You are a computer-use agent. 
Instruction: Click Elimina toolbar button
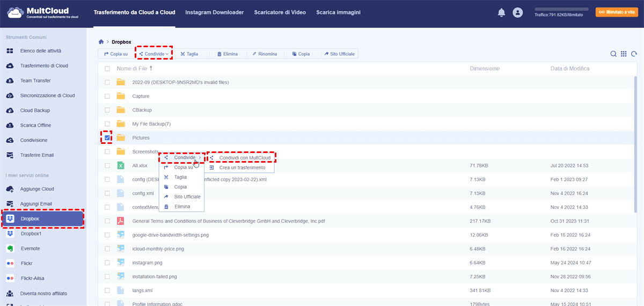click(227, 54)
